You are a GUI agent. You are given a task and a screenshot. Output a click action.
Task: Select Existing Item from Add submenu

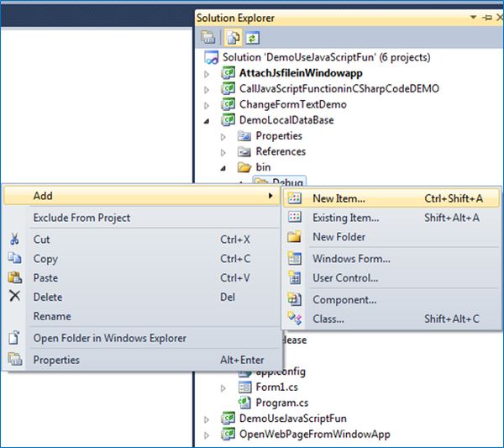pos(345,218)
